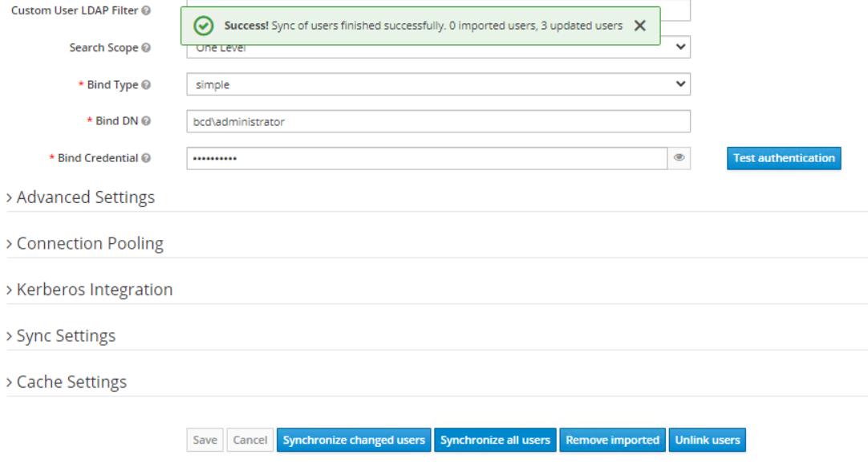This screenshot has height=467, width=868.
Task: Synchronize all users
Action: point(495,440)
